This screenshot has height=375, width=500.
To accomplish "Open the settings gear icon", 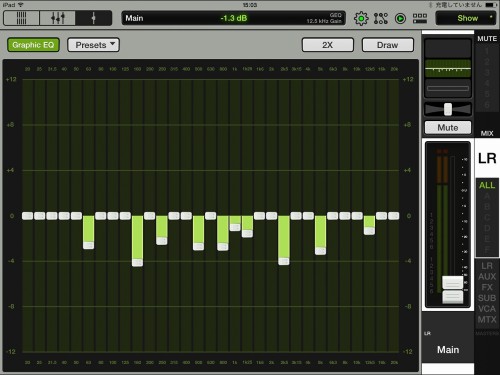I will tap(361, 18).
